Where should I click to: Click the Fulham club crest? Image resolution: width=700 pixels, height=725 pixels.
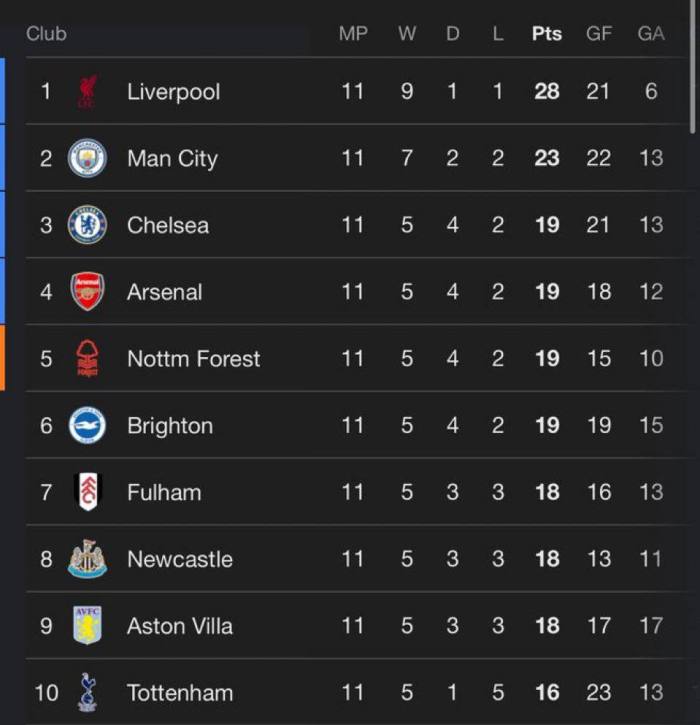(x=88, y=492)
